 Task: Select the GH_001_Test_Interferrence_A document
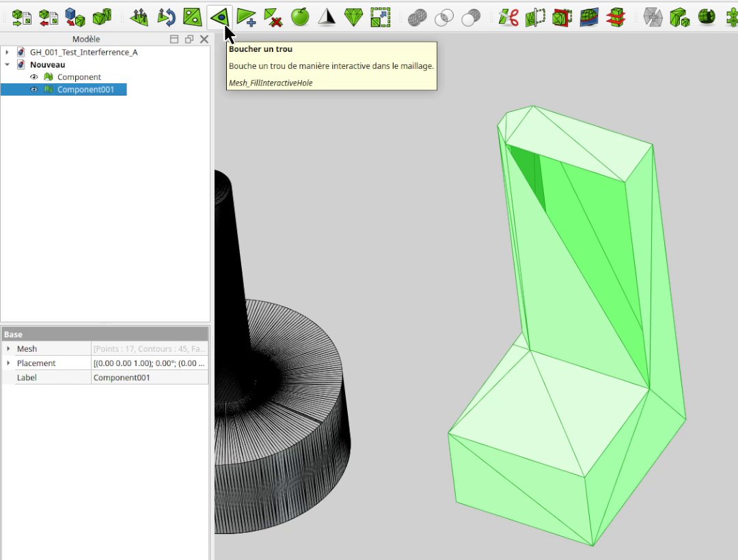tap(84, 52)
